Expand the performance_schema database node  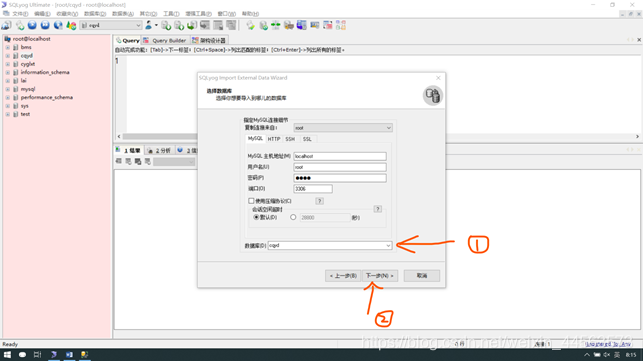7,98
